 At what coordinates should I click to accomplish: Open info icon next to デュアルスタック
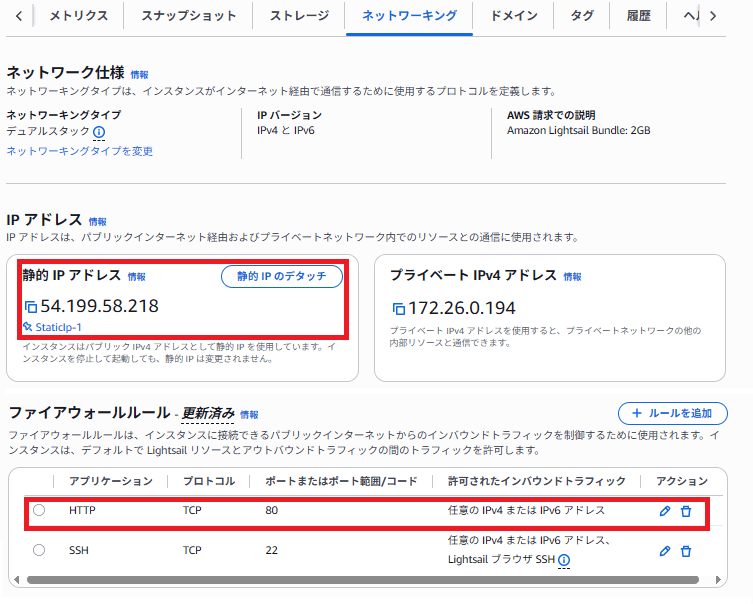(x=99, y=132)
